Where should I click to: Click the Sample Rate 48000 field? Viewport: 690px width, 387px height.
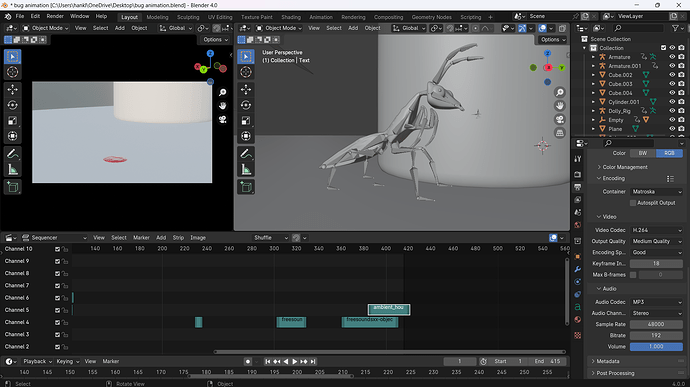656,324
